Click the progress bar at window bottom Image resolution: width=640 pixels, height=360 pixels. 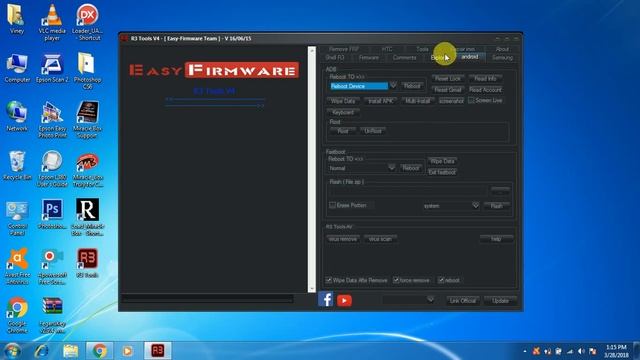(x=207, y=299)
